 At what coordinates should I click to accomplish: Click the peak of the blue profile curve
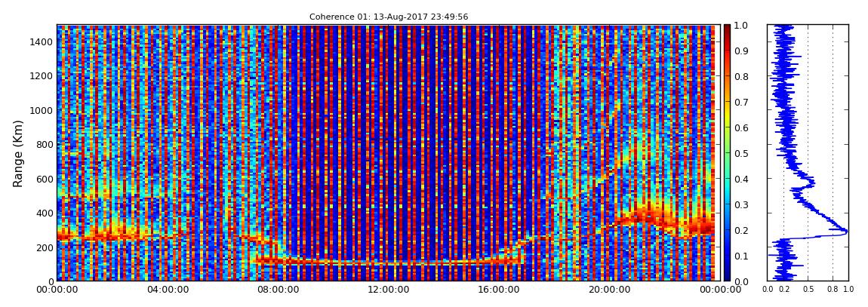pos(846,232)
